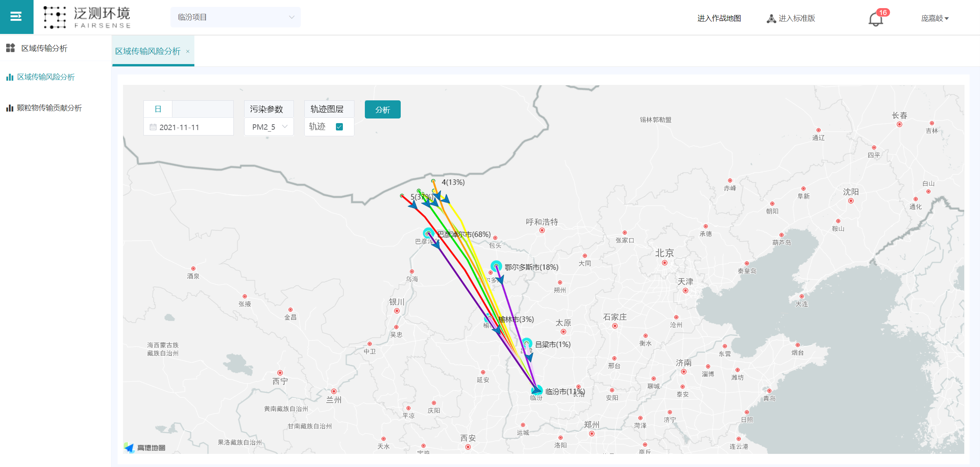The image size is (980, 467).
Task: Click the 轨迹图层 label
Action: [327, 109]
